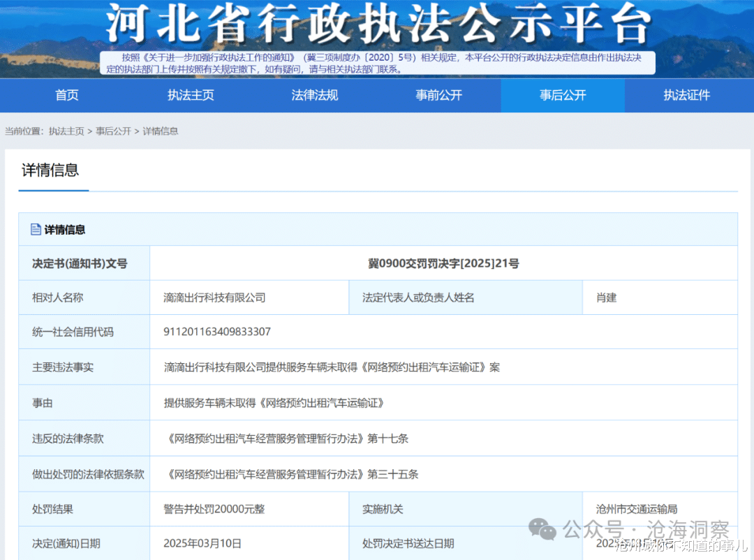Viewport: 754px width, 560px height.
Task: Click the 河北省行政执法公示平台 banner title
Action: click(378, 24)
